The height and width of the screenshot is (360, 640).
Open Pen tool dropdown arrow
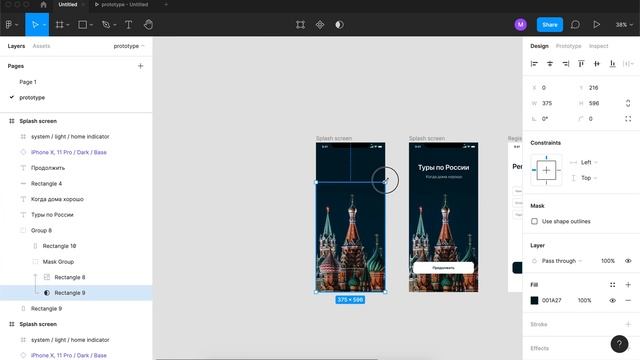115,25
